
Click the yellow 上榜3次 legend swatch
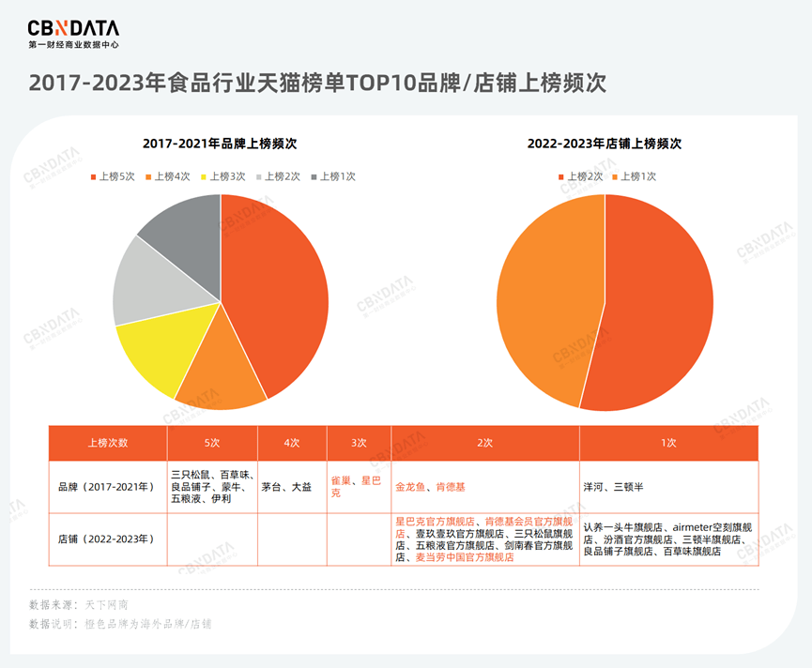pos(204,177)
